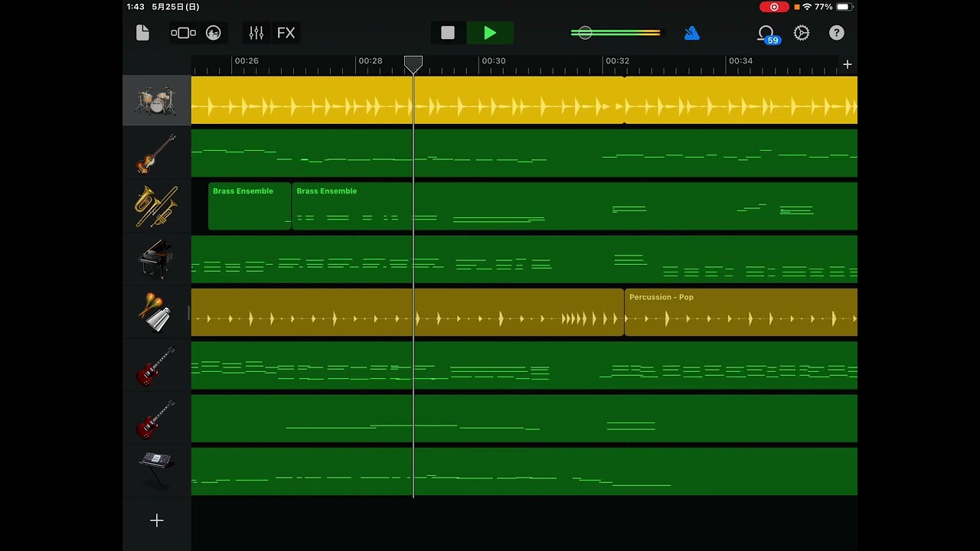980x551 pixels.
Task: Open the loop browser
Action: coord(766,33)
